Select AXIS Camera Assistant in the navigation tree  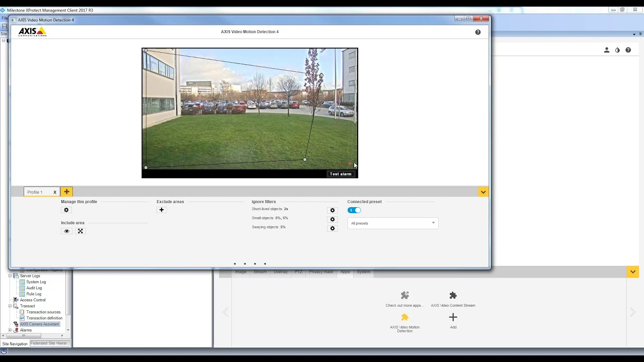click(39, 324)
